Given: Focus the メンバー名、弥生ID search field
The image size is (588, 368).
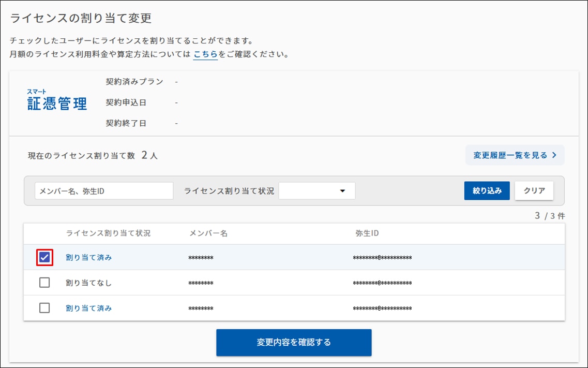Looking at the screenshot, I should point(104,191).
